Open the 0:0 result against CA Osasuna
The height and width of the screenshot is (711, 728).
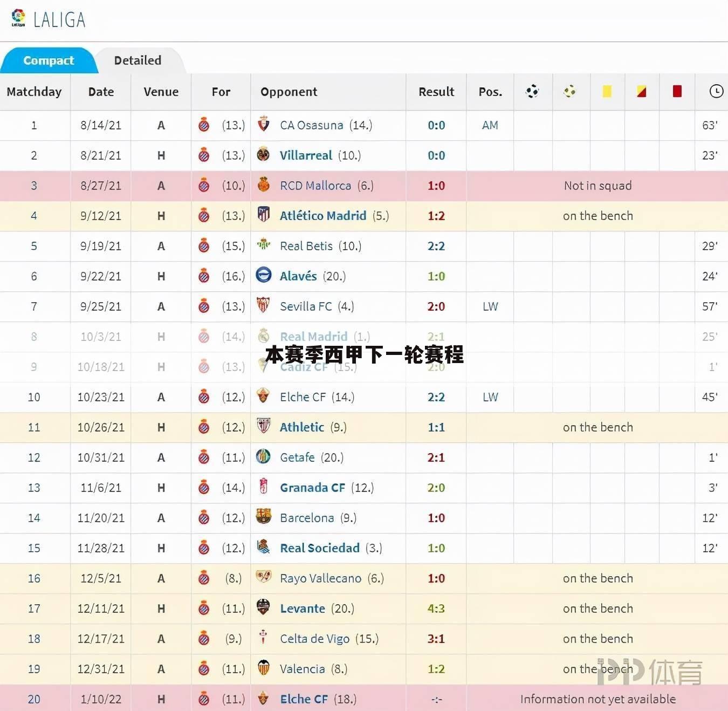tap(436, 125)
